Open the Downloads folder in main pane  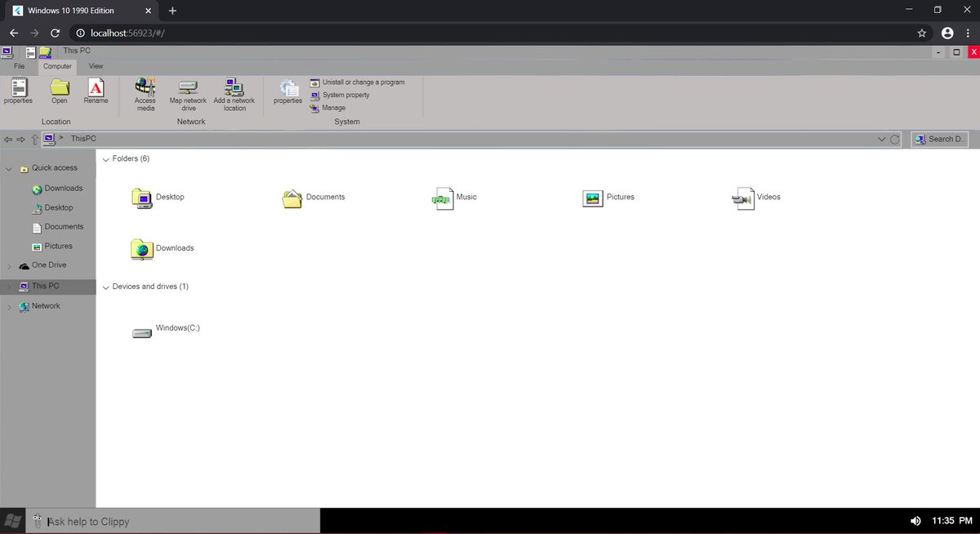142,249
